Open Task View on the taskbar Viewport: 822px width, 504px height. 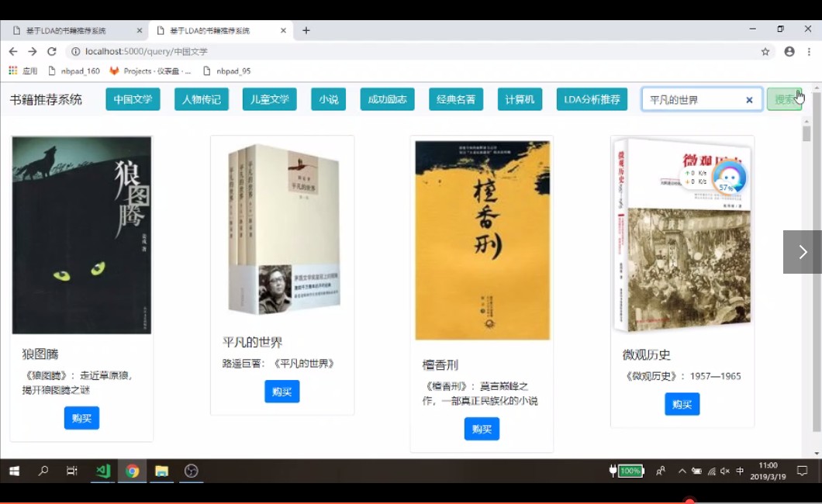pos(72,471)
